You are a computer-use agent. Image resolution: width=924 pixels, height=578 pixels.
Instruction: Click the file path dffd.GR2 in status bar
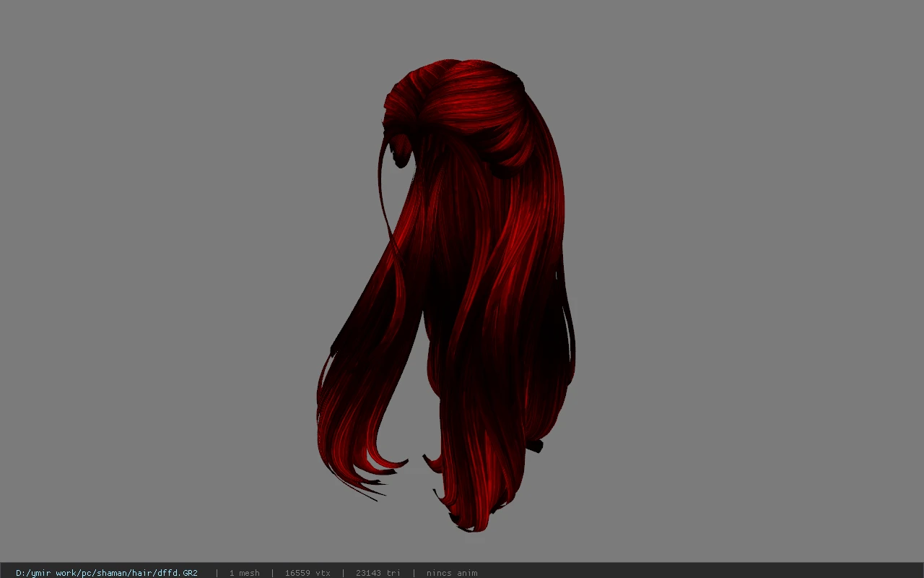107,573
